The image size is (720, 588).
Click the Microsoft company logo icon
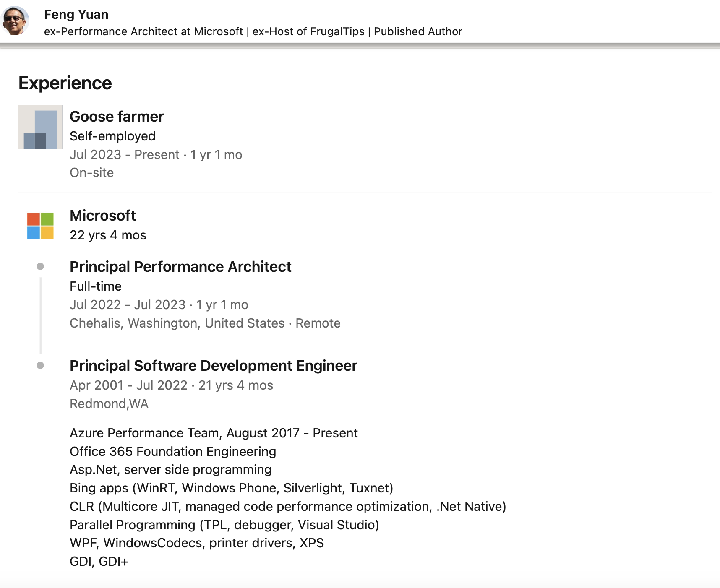tap(40, 226)
